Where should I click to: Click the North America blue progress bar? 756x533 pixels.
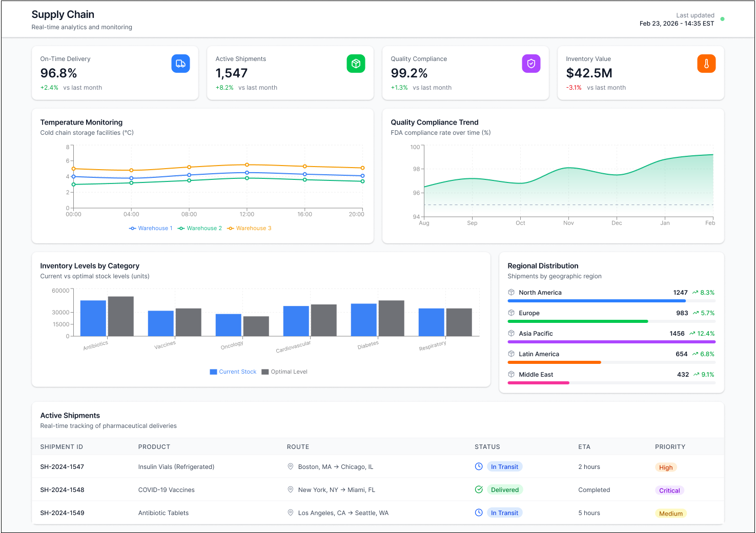pyautogui.click(x=597, y=301)
